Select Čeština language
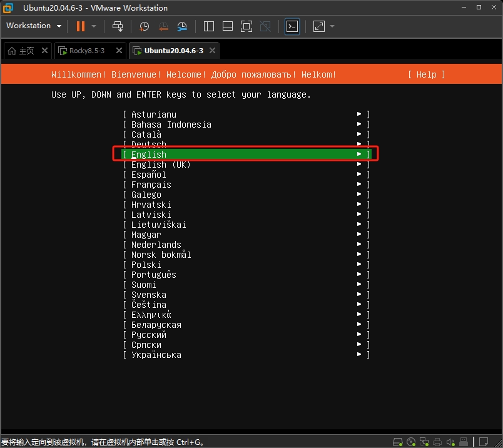The image size is (503, 448). [x=246, y=305]
